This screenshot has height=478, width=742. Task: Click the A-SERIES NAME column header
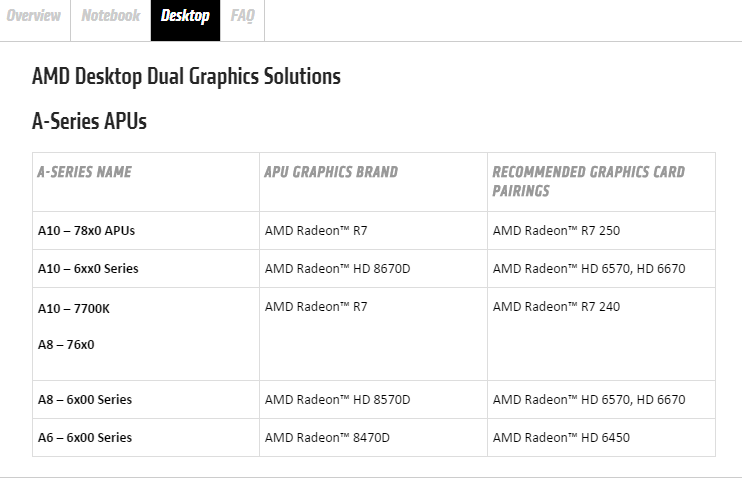point(85,172)
